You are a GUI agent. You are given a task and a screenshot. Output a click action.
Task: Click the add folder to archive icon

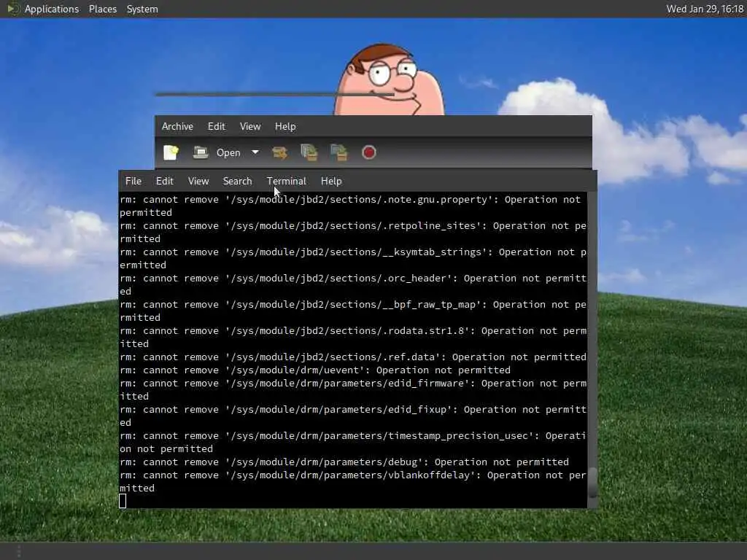coord(338,152)
